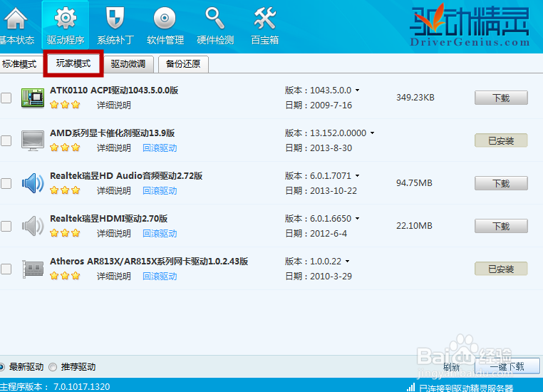Download the ATK0110 ACPI driver
The image size is (543, 392).
(501, 98)
